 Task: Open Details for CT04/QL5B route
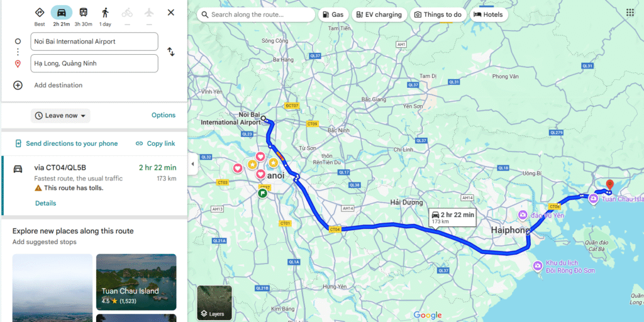coord(45,203)
